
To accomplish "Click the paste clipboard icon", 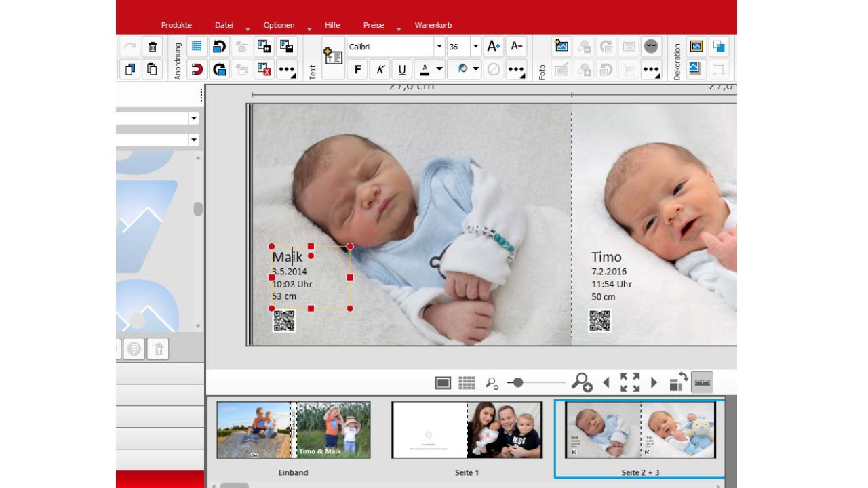I will point(153,69).
